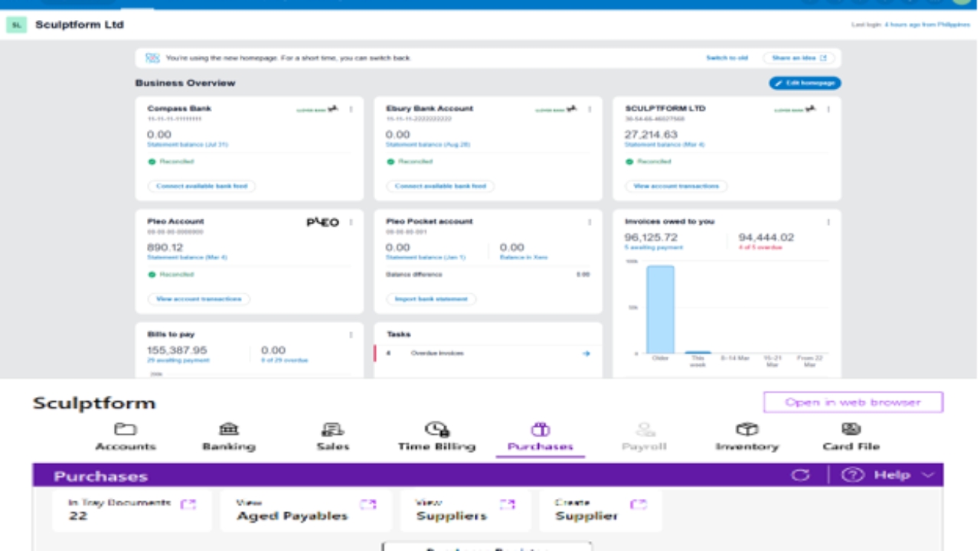
Task: View account transactions for SCULPTFORM LTD
Action: pyautogui.click(x=676, y=186)
